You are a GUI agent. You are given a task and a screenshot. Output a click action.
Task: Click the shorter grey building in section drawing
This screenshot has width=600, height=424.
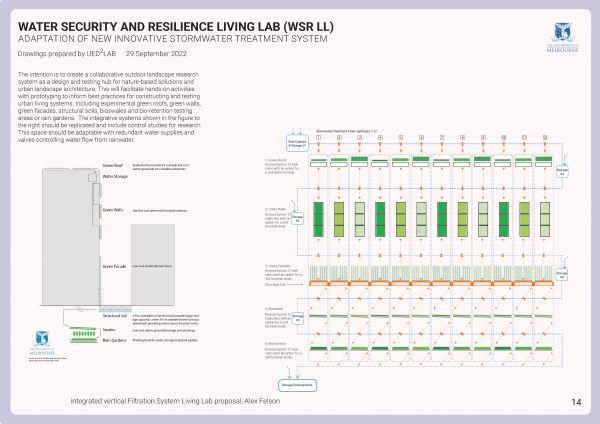point(153,265)
